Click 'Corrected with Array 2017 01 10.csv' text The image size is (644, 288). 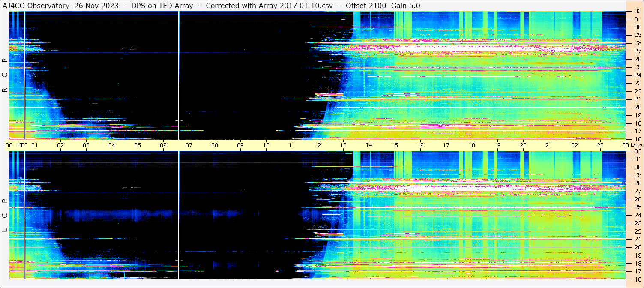[x=269, y=6]
